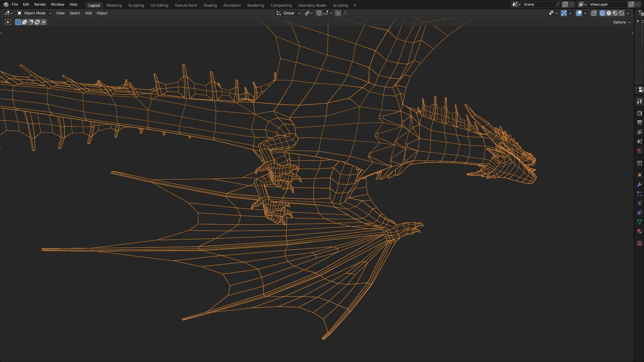Open the viewport Object menu
Viewport: 644px width, 362px height.
pyautogui.click(x=102, y=13)
